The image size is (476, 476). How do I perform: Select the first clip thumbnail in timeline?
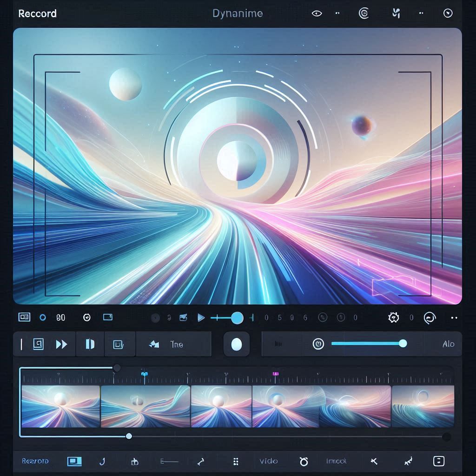(x=61, y=406)
